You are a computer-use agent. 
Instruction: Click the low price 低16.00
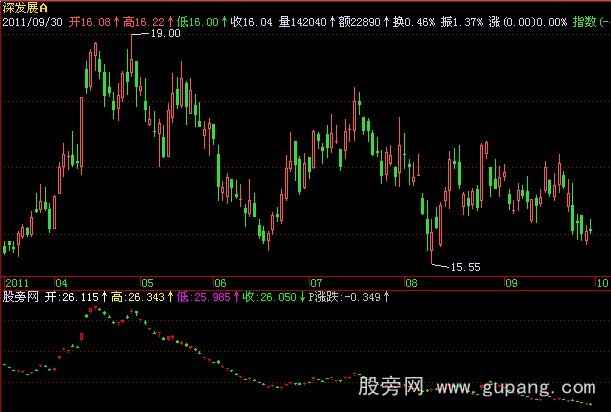click(x=198, y=22)
